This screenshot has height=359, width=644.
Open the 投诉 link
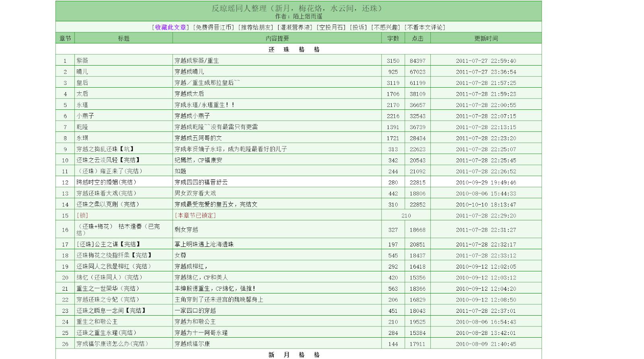click(x=358, y=27)
